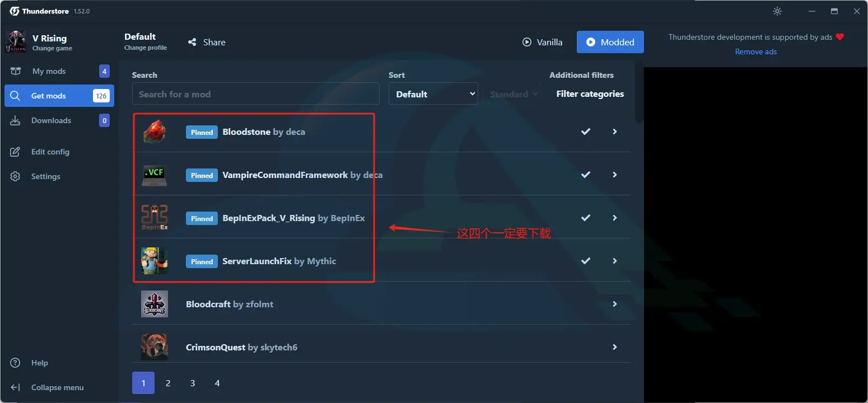Expand the ServerLaunchFix row chevron
The width and height of the screenshot is (868, 403).
(615, 261)
